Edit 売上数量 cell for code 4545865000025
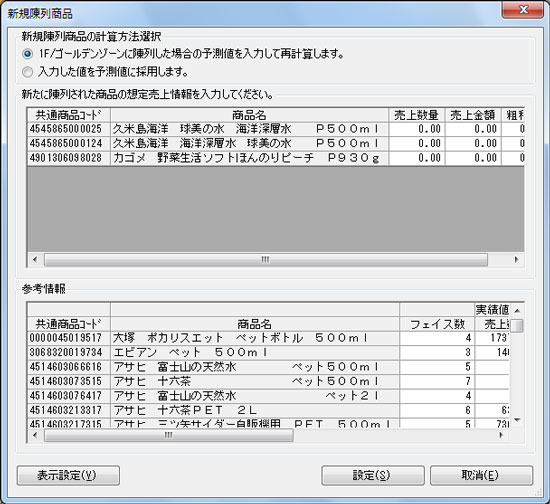Viewport: 550px width, 504px height. click(417, 129)
